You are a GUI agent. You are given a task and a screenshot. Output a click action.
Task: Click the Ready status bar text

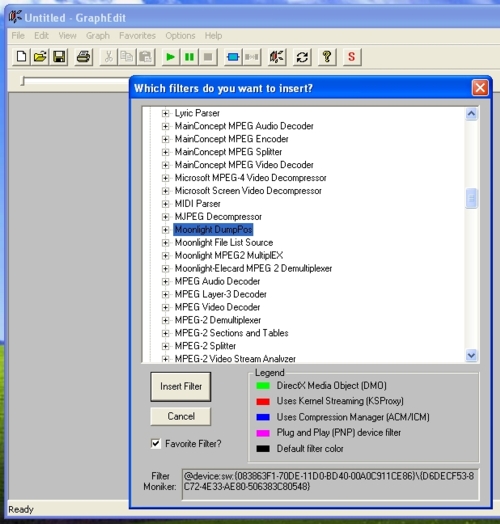21,510
